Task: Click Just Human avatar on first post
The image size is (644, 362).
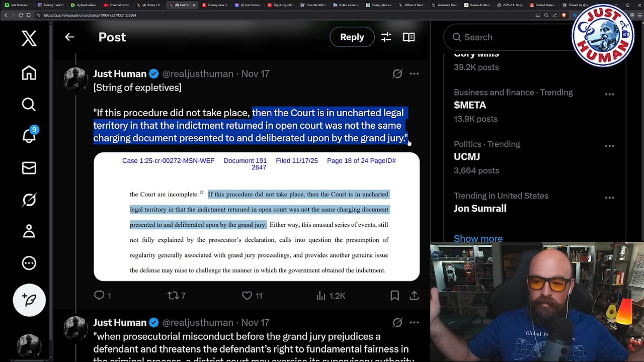Action: tap(75, 79)
